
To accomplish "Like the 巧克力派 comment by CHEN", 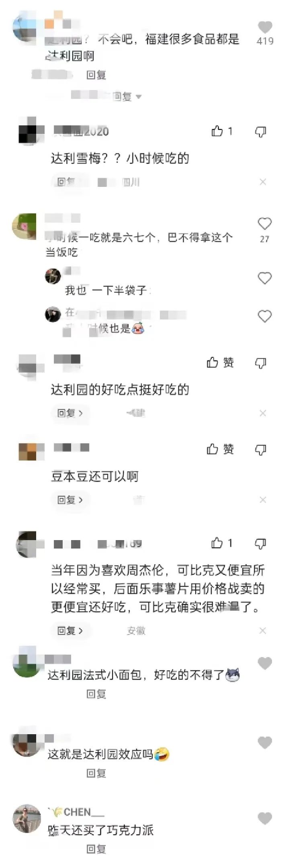I will 265,818.
